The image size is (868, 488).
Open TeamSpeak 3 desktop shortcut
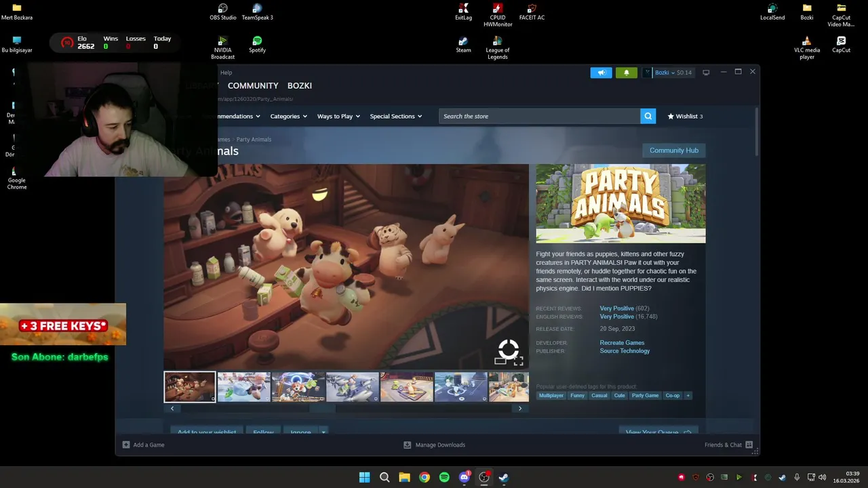tap(257, 12)
